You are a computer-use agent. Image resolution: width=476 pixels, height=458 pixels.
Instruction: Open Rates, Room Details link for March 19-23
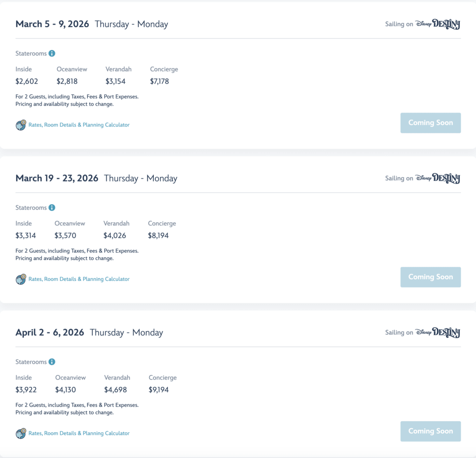click(79, 279)
